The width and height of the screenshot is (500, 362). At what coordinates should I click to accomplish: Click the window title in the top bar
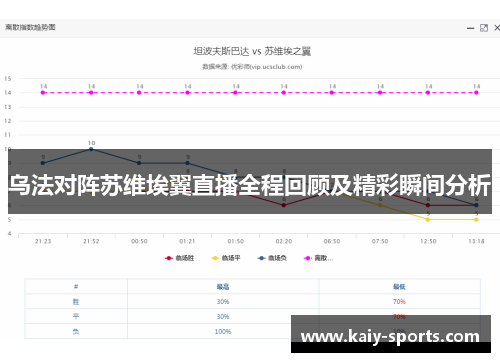pyautogui.click(x=30, y=27)
